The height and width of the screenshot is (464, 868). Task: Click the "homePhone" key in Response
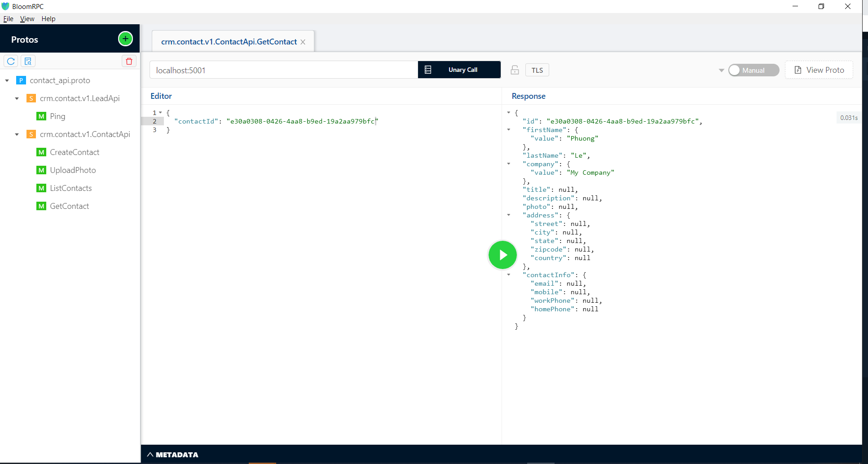click(552, 309)
